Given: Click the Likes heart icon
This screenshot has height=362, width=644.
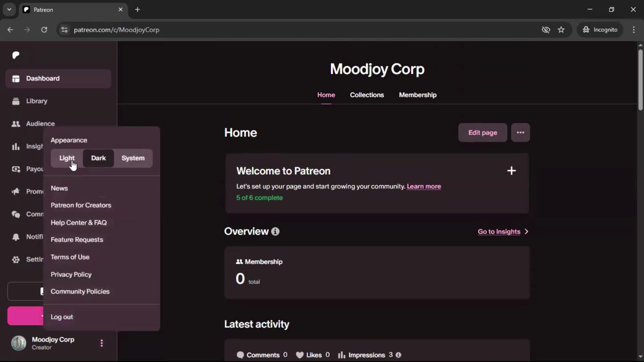Looking at the screenshot, I should click(300, 355).
